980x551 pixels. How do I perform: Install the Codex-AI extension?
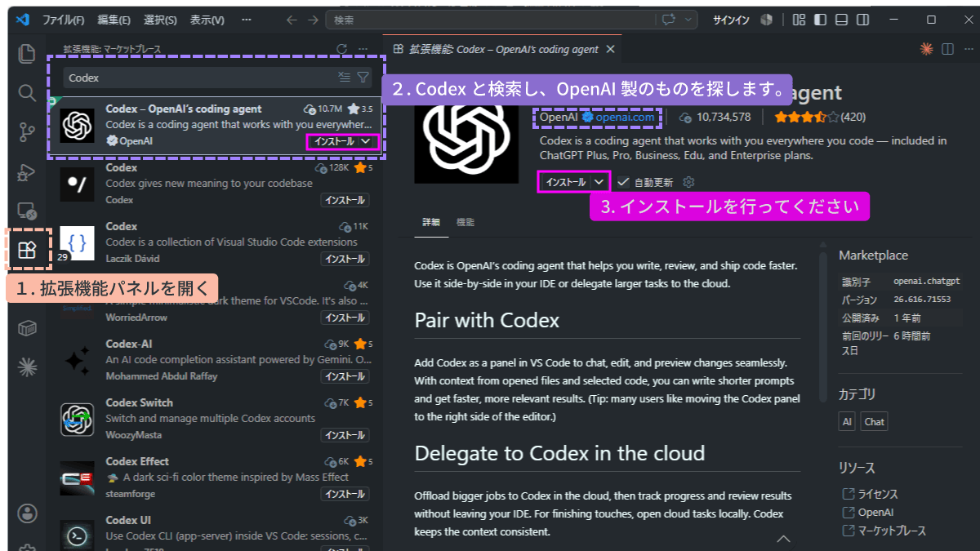[345, 376]
